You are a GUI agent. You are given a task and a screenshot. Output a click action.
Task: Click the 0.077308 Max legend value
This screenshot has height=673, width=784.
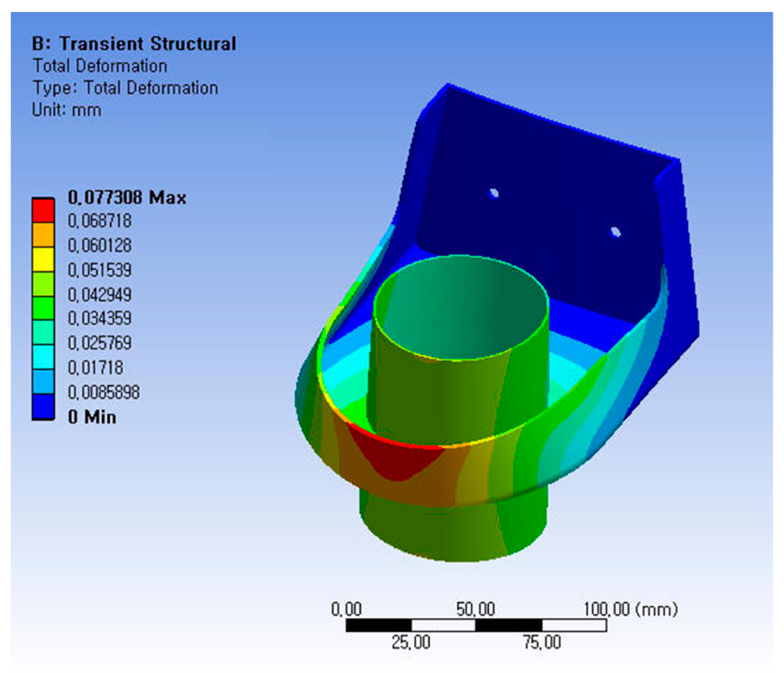(x=127, y=197)
